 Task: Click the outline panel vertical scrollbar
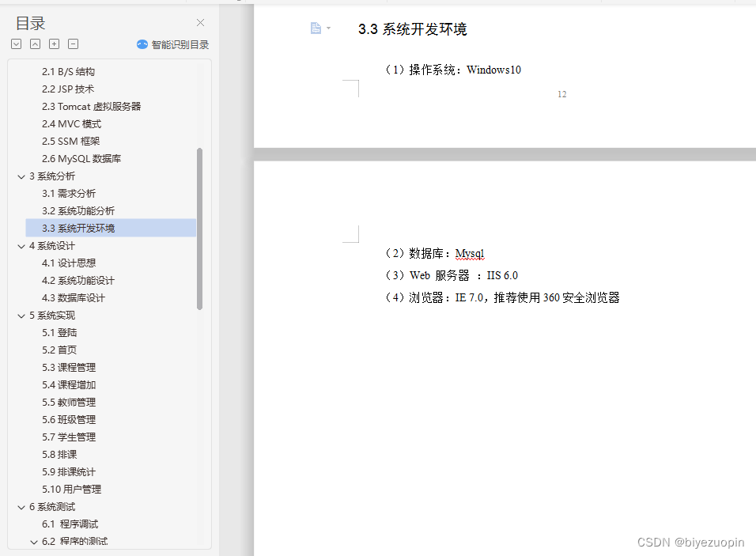point(199,229)
